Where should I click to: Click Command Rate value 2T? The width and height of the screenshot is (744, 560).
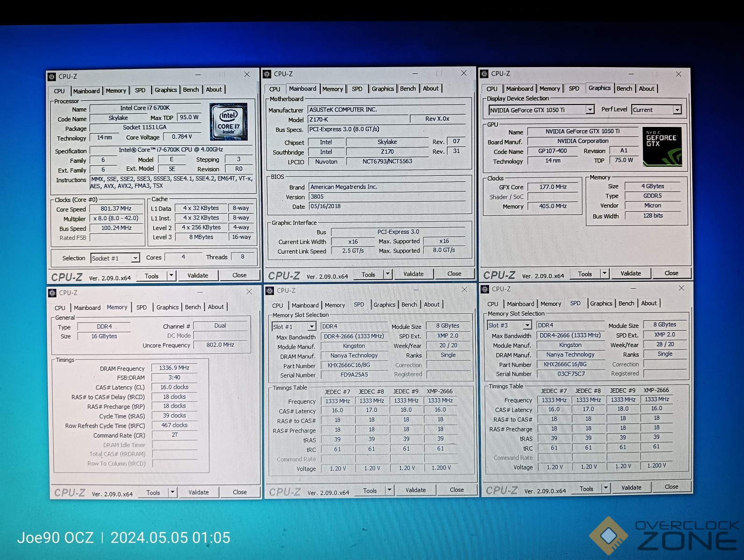coord(175,435)
